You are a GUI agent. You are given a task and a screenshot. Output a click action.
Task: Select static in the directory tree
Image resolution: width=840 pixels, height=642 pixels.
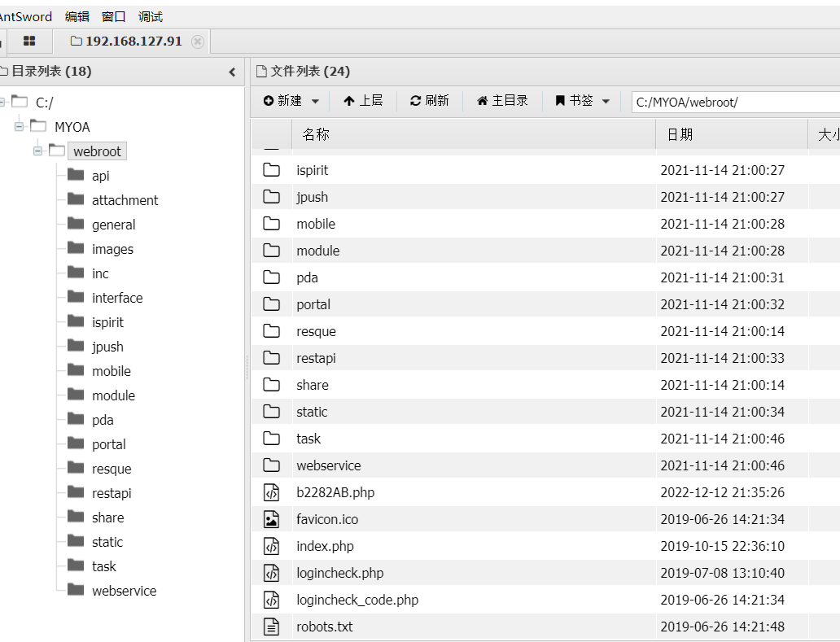(x=107, y=542)
